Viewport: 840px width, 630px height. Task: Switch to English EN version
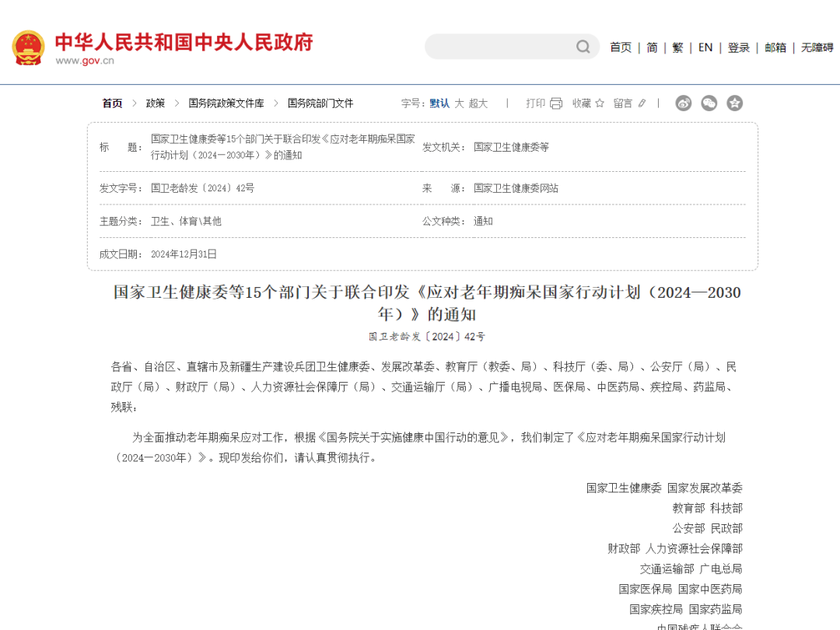[705, 47]
